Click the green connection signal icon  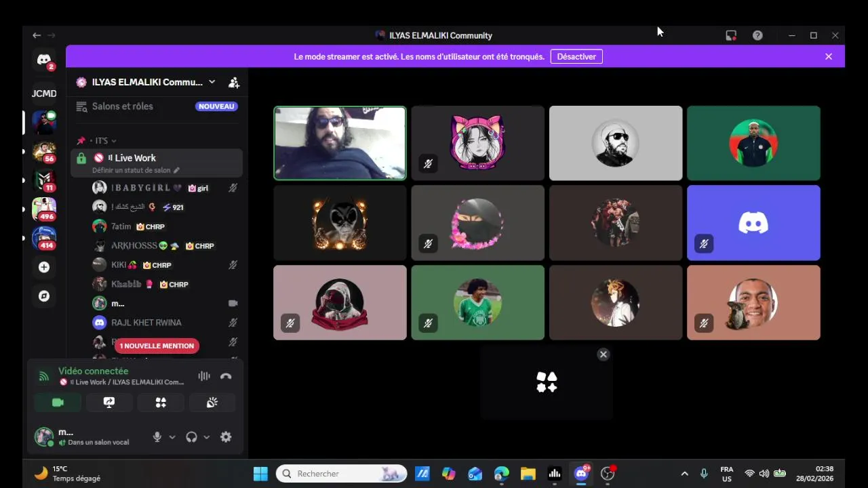(x=44, y=376)
